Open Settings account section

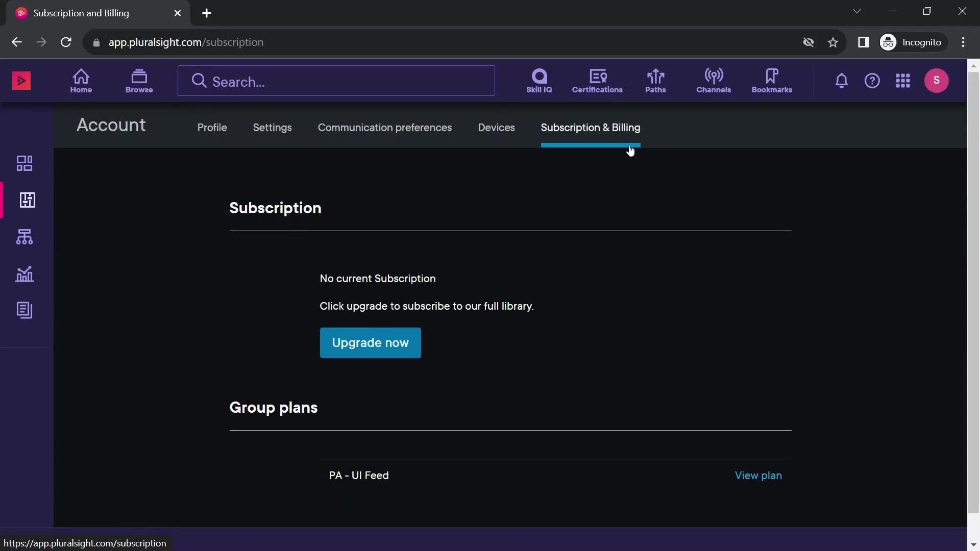[x=273, y=127]
